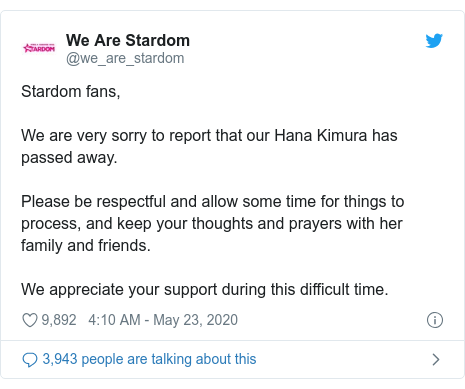Open the 4:10 AM tweet time
Screen dimensions: 465x389
[114, 320]
